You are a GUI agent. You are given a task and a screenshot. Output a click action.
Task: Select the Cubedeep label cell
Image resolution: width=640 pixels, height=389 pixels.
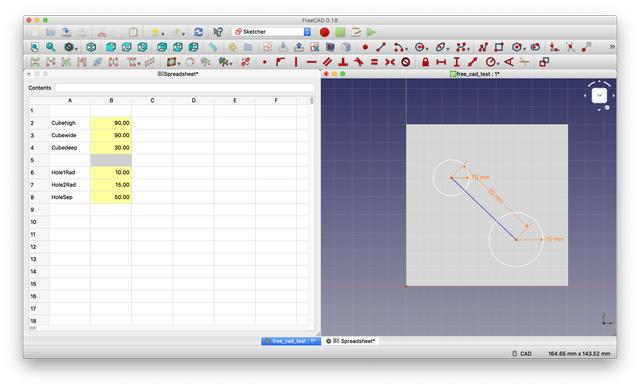click(70, 148)
